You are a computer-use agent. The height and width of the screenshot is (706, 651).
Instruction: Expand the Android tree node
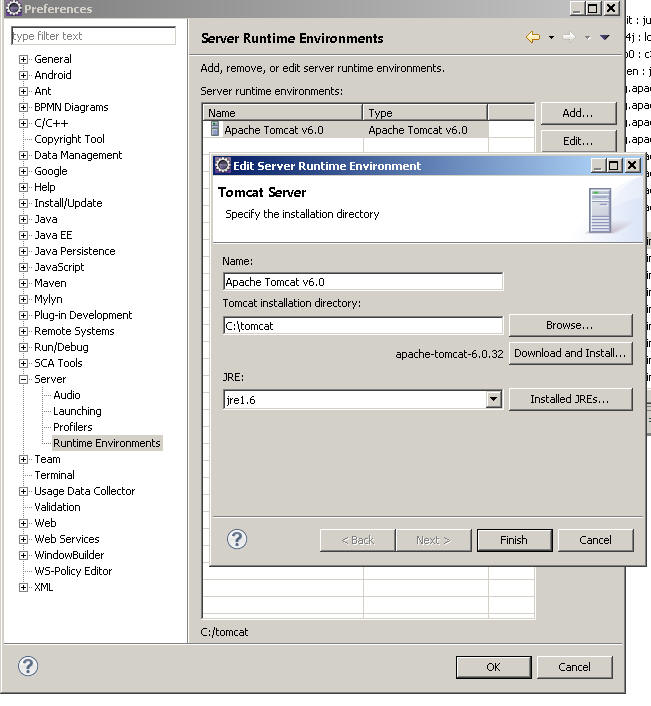click(23, 75)
